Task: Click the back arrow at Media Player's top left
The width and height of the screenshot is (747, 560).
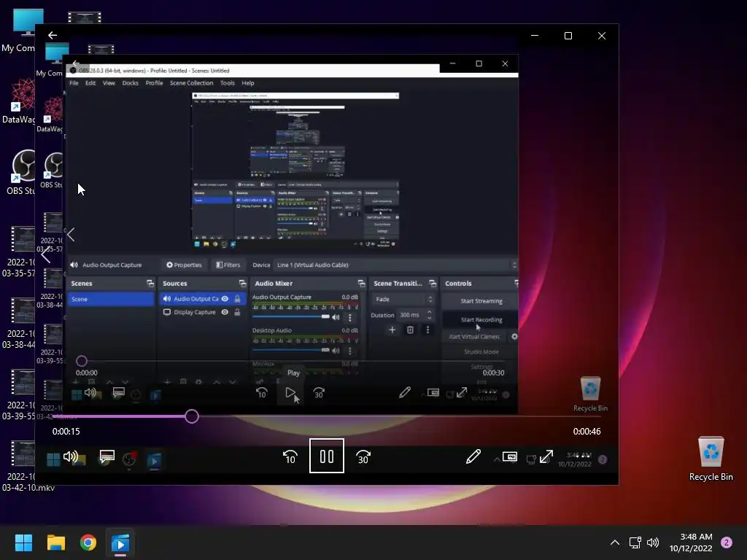Action: [53, 35]
